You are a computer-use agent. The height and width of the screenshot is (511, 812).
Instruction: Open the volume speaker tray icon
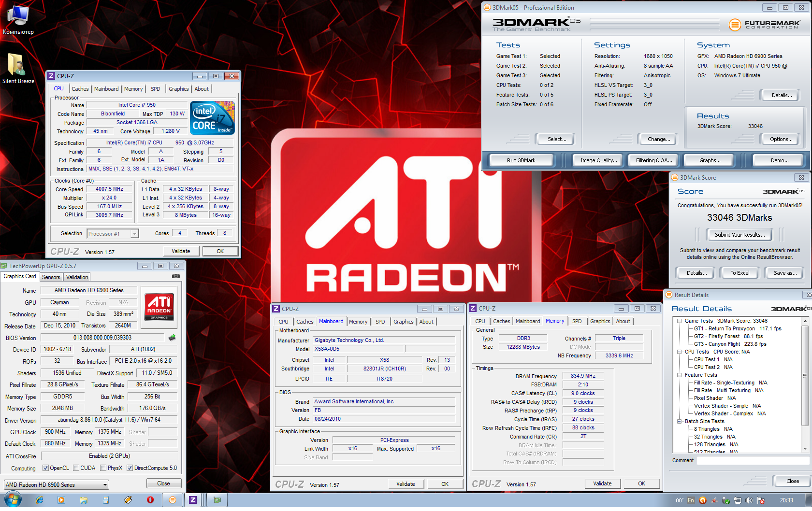point(749,500)
